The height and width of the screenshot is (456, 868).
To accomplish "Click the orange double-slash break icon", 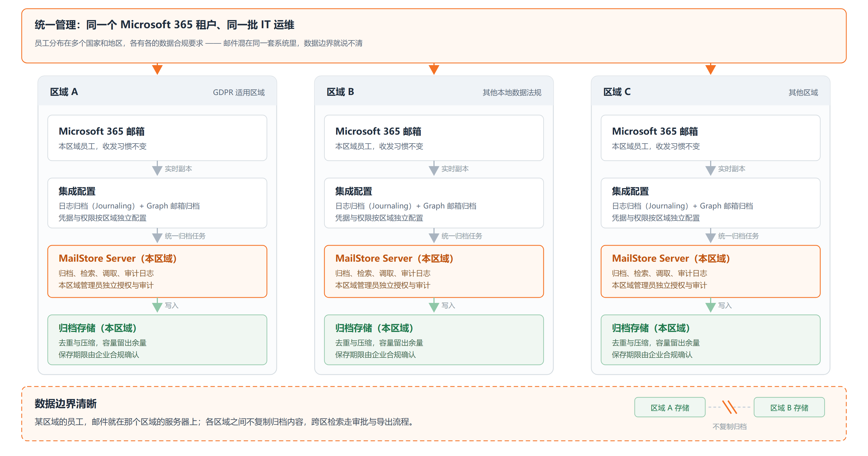I will tap(729, 407).
